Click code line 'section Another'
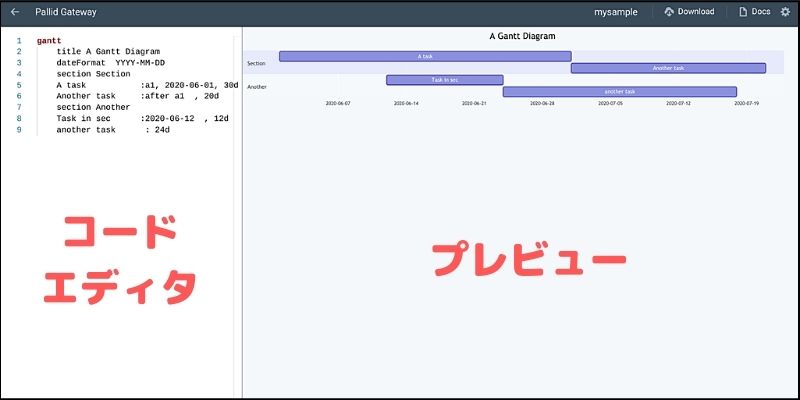The image size is (800, 400). tap(93, 108)
